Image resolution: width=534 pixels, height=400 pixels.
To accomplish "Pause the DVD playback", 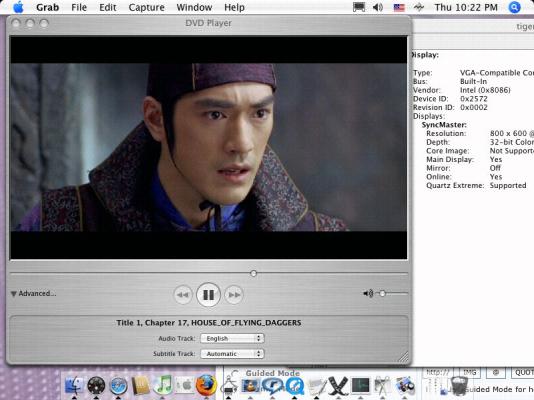I will 208,294.
